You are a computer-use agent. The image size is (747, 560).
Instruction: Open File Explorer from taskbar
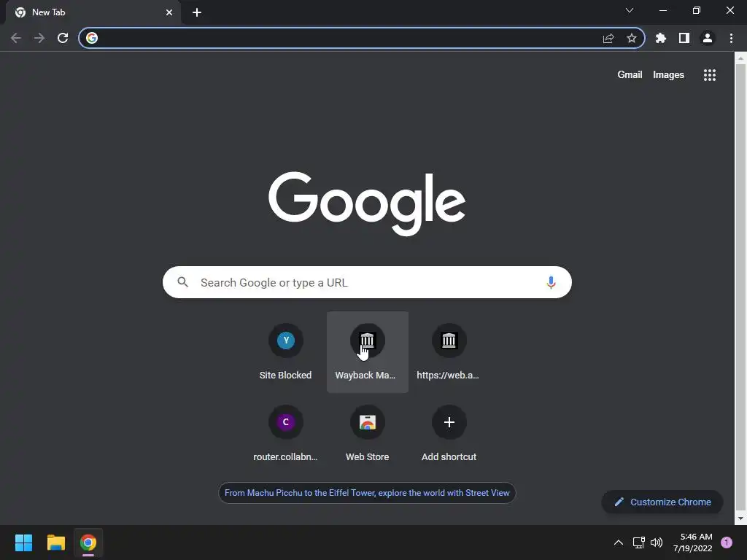[55, 542]
